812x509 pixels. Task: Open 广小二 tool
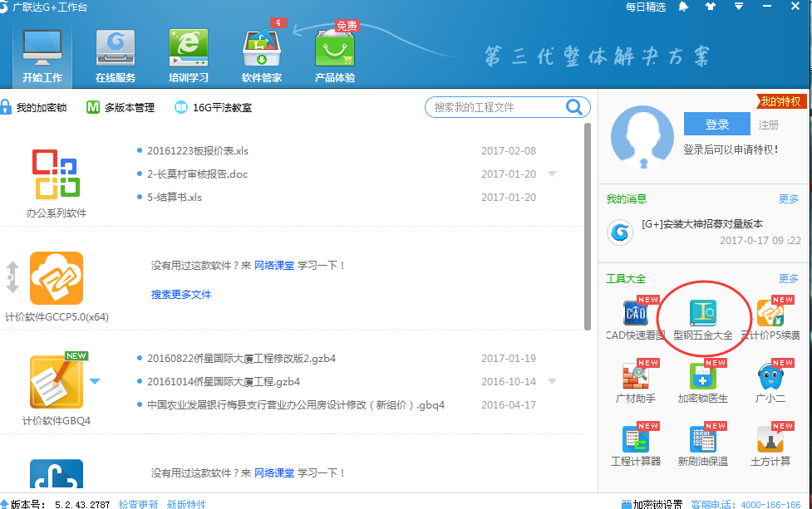pos(770,382)
